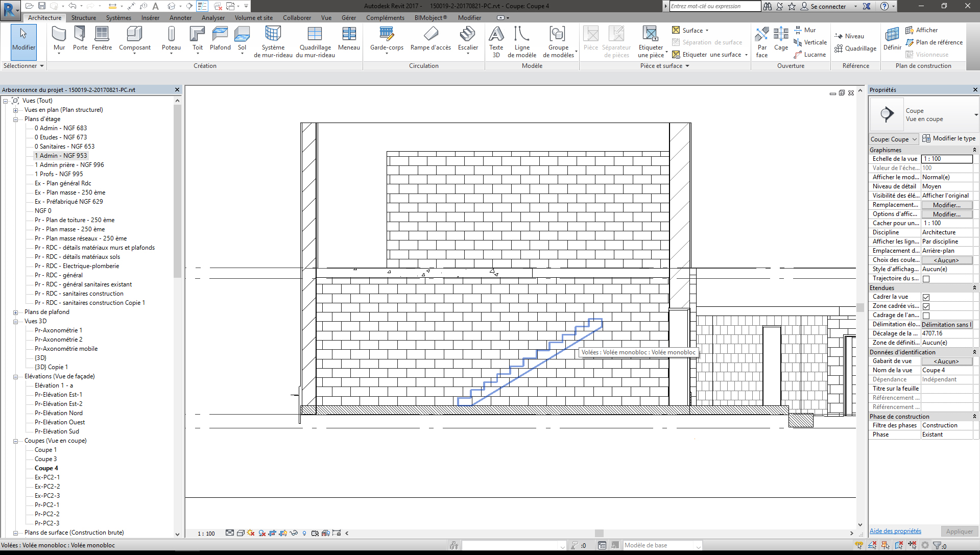Viewport: 980px width, 555px height.
Task: Collapse the Plans d'étage tree node
Action: [x=15, y=119]
